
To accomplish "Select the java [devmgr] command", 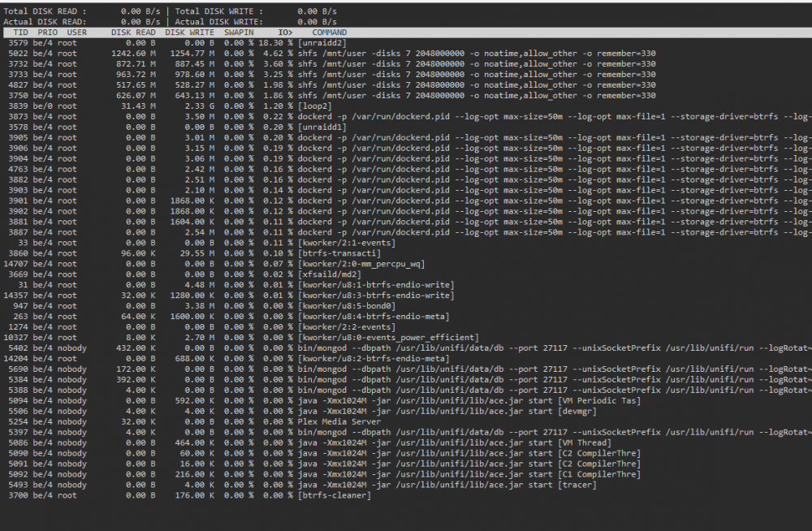I will tap(447, 412).
